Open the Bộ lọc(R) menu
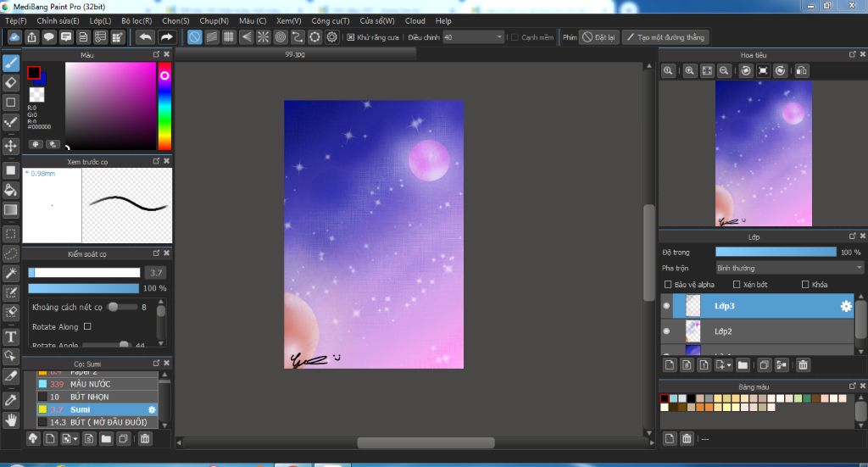The image size is (868, 467). 136,21
